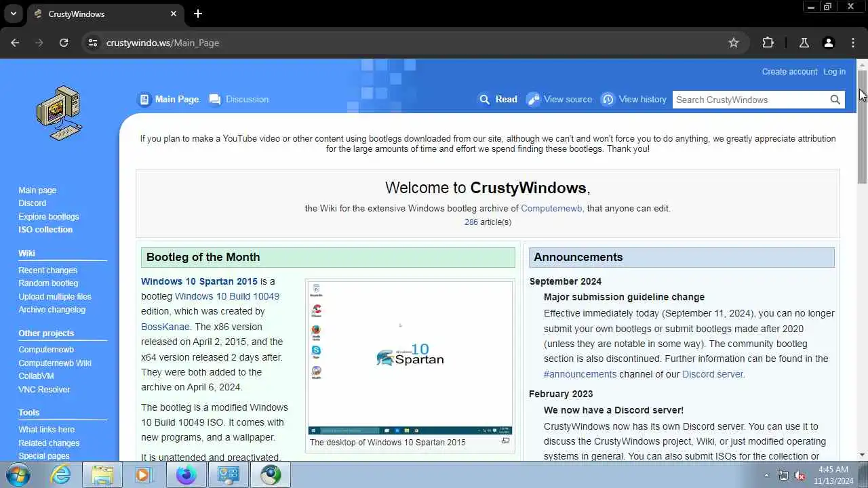Open Windows Media Player taskbar icon
This screenshot has width=868, height=488.
point(144,474)
